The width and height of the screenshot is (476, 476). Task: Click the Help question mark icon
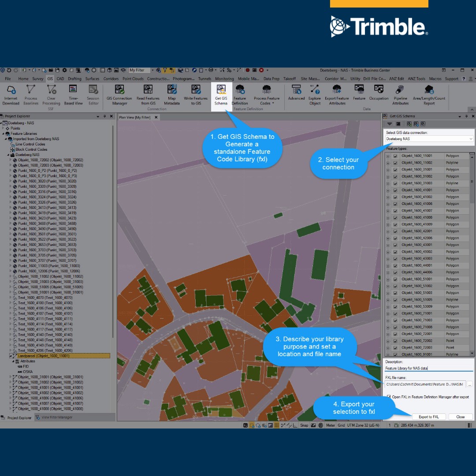tap(464, 78)
